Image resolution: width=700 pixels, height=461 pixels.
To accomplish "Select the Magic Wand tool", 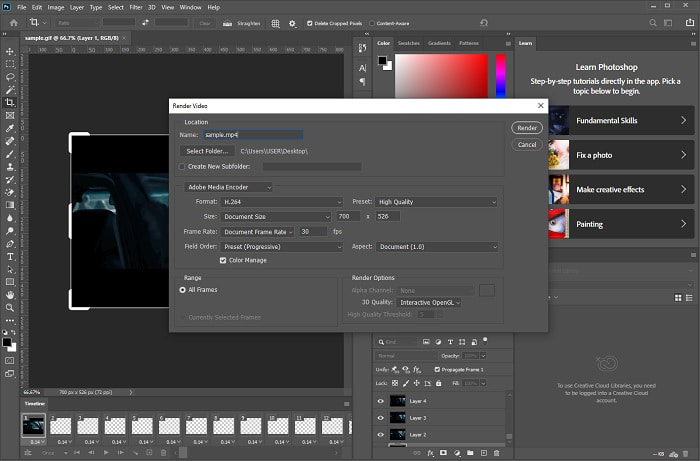I will 10,90.
